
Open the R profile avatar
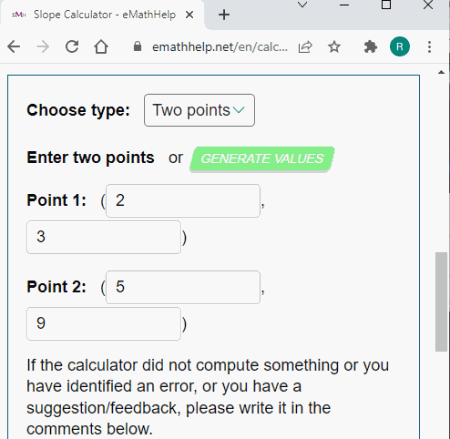(400, 47)
